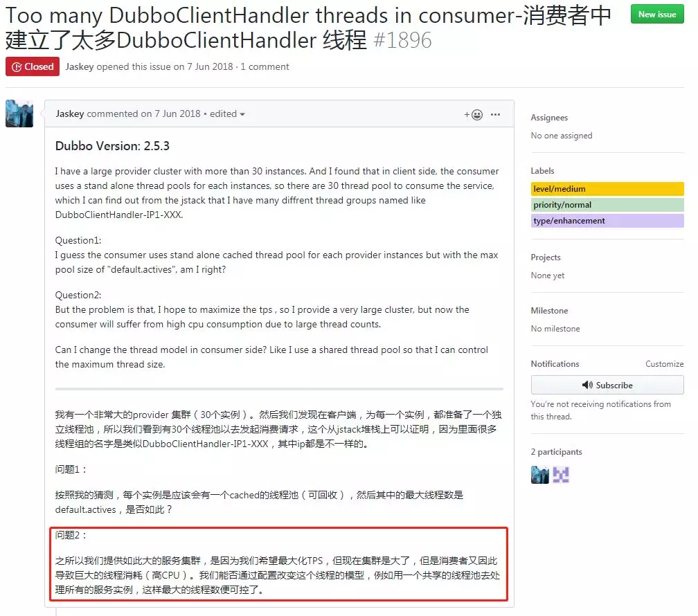Click the 1 comment count text
The height and width of the screenshot is (616, 698).
pyautogui.click(x=265, y=66)
